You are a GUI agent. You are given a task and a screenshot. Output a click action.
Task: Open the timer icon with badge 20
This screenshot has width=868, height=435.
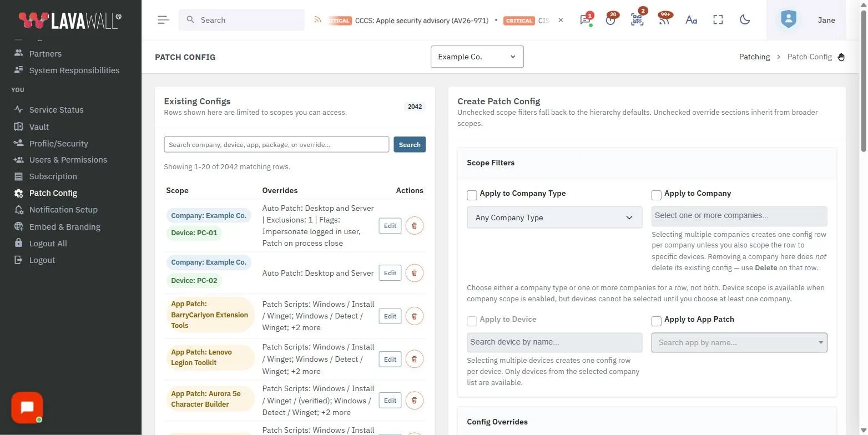[611, 20]
